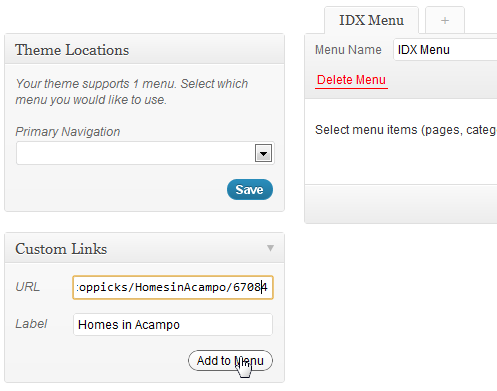Image resolution: width=497 pixels, height=391 pixels.
Task: Select the blank Primary Navigation combo box
Action: (x=145, y=153)
